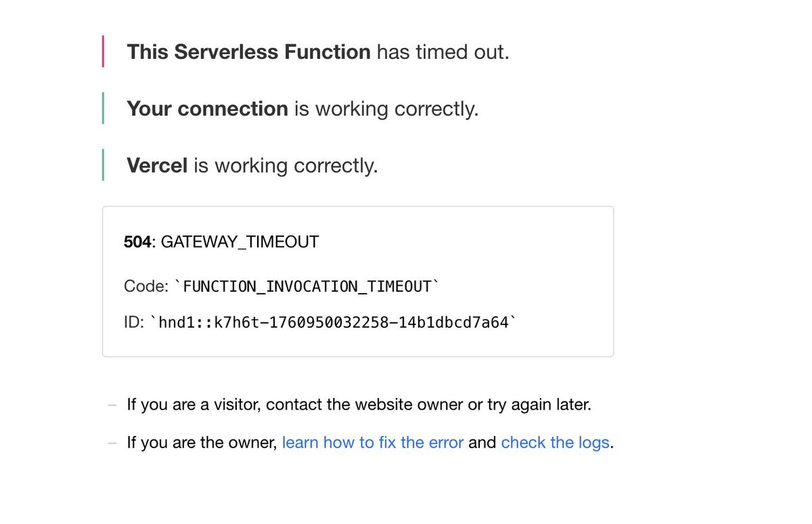The height and width of the screenshot is (524, 812).
Task: Click the "check the logs" link
Action: (555, 443)
